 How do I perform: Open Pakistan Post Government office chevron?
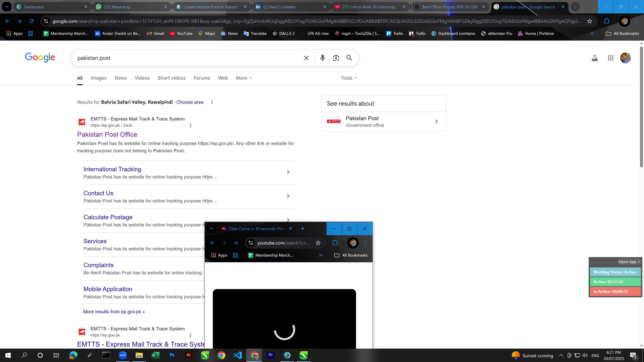point(436,121)
